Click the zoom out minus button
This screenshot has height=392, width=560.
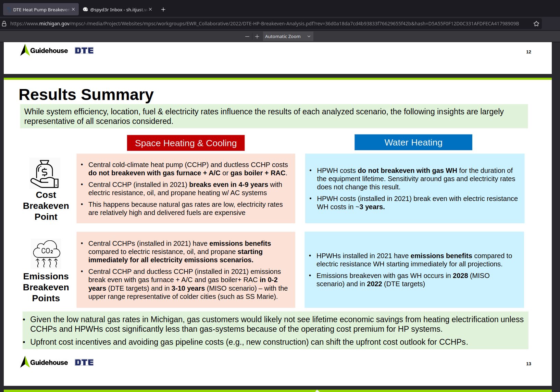click(247, 37)
